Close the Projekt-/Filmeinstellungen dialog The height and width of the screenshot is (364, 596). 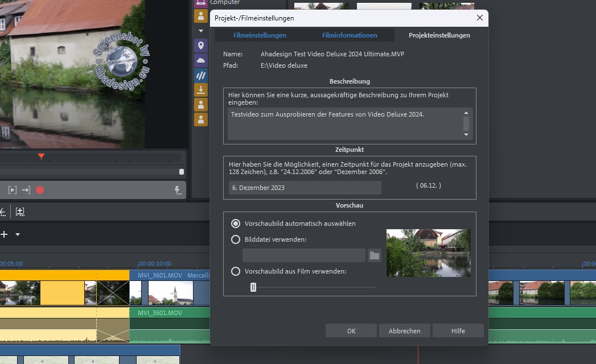pos(480,18)
